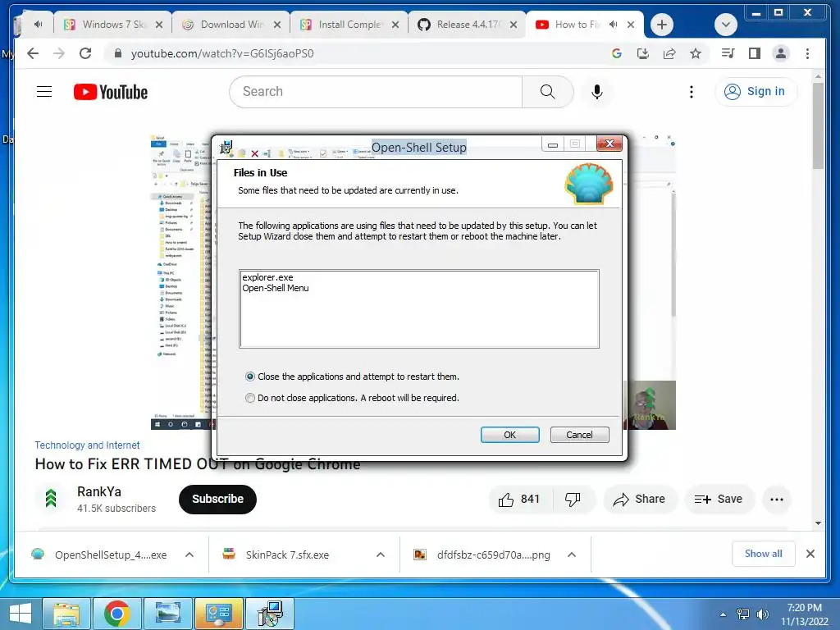Screen dimensions: 840x630
Task: Reload the YouTube page
Action: [x=85, y=53]
